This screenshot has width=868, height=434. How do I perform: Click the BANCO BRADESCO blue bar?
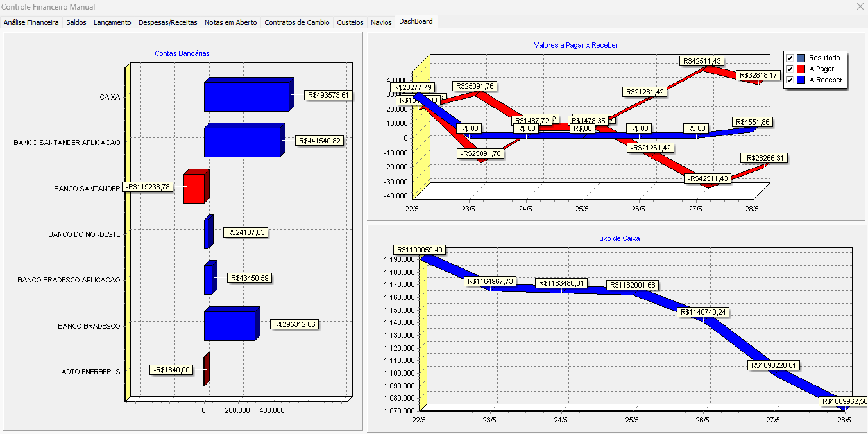[x=231, y=324]
